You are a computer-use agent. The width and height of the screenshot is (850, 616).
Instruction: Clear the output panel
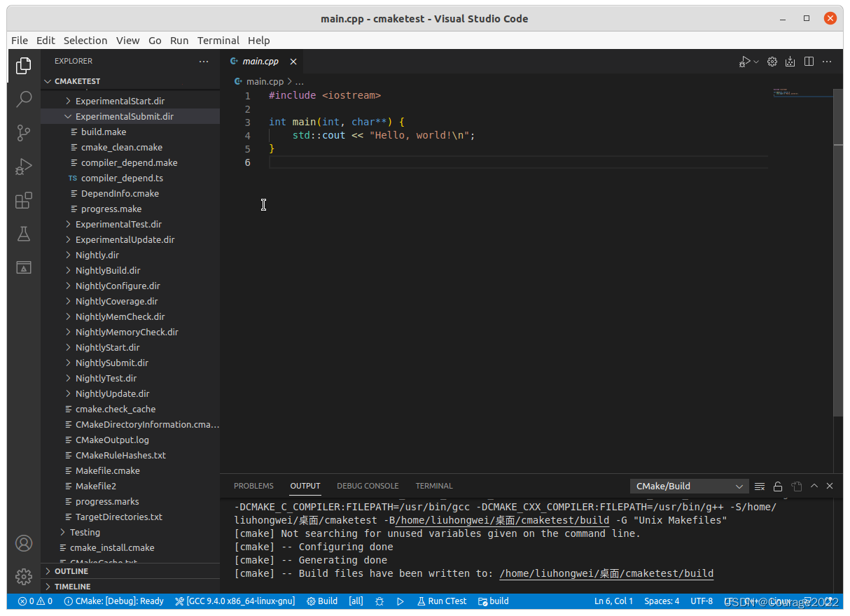760,486
